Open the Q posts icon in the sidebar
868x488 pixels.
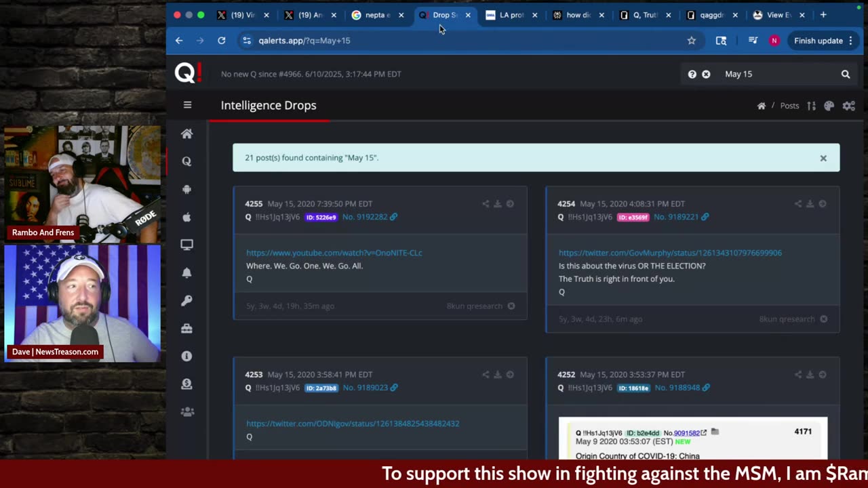187,161
